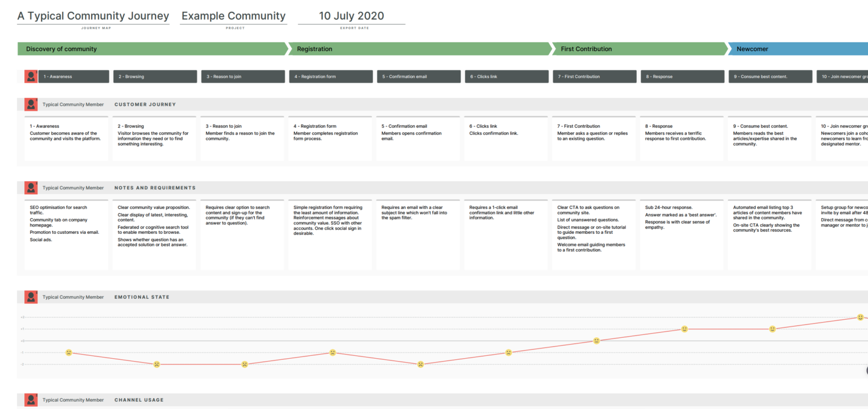Click the persona icon beside Customer Journey lane
This screenshot has width=868, height=409.
pyautogui.click(x=31, y=104)
